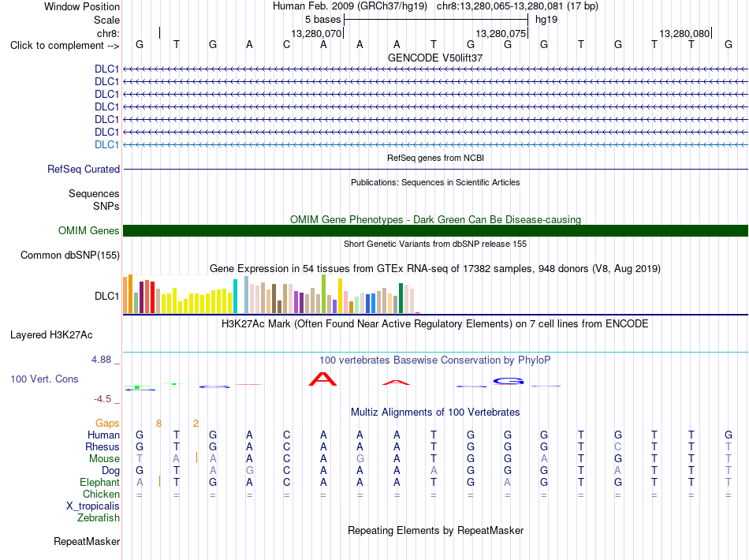Click the Zebrafish species label
Image resolution: width=749 pixels, height=560 pixels.
pos(99,518)
